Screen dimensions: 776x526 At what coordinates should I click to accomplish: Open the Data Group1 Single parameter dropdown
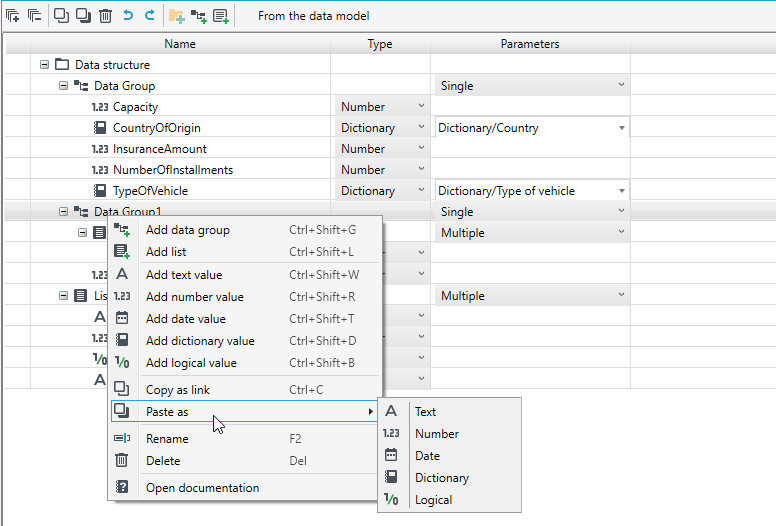(532, 212)
